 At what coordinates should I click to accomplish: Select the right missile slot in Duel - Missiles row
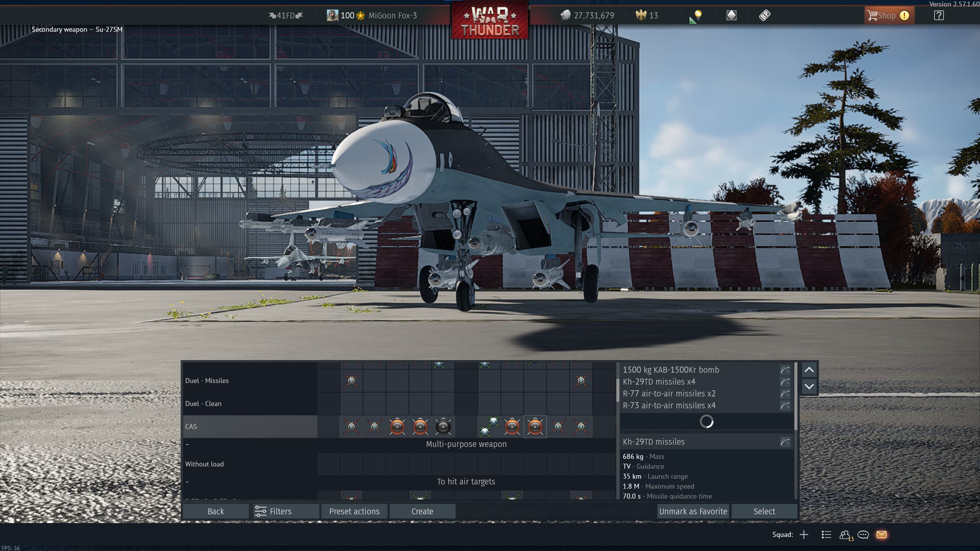581,380
